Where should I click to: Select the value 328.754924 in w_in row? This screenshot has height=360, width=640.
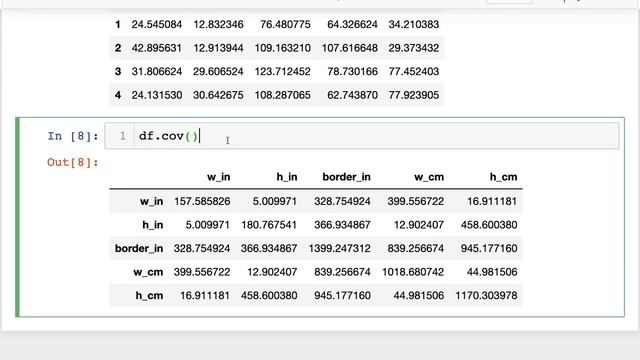click(x=342, y=201)
